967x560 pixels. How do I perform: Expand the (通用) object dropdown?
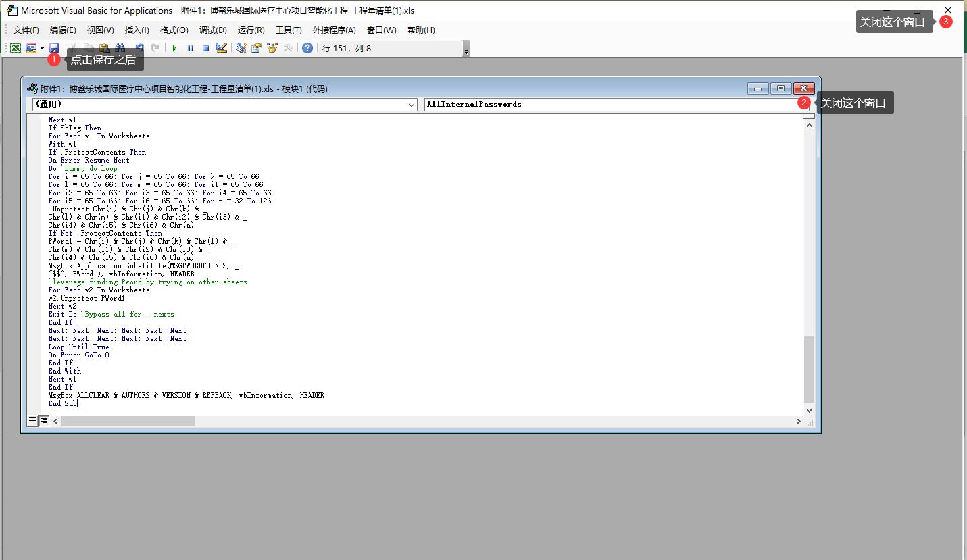coord(412,105)
